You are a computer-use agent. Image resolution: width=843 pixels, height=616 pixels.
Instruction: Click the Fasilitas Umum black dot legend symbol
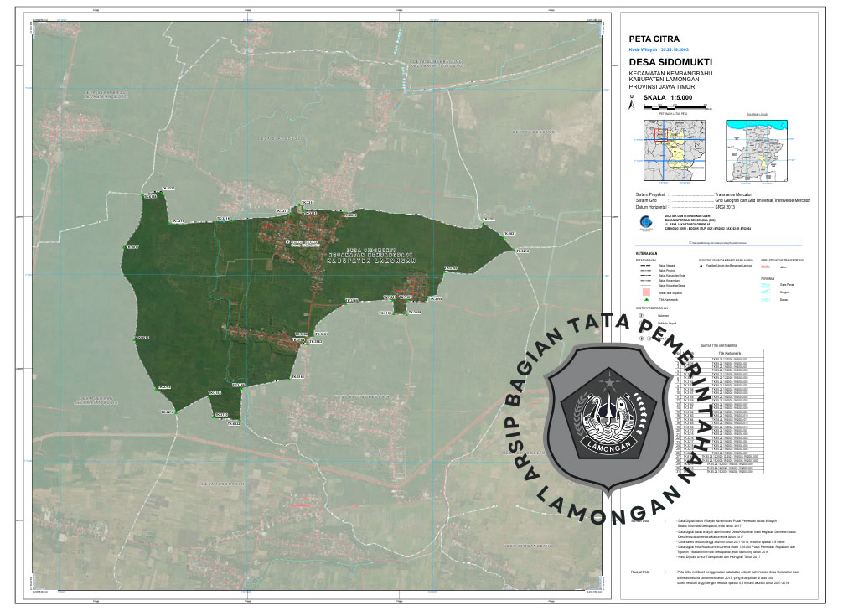tap(701, 266)
